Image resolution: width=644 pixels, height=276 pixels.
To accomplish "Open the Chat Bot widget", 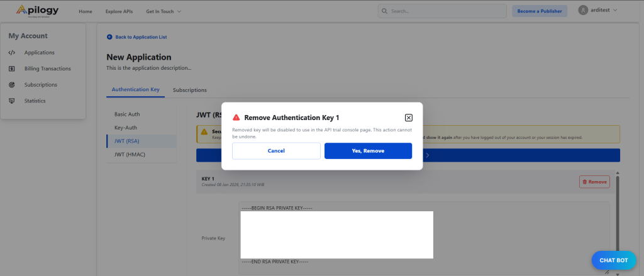I will tap(613, 260).
